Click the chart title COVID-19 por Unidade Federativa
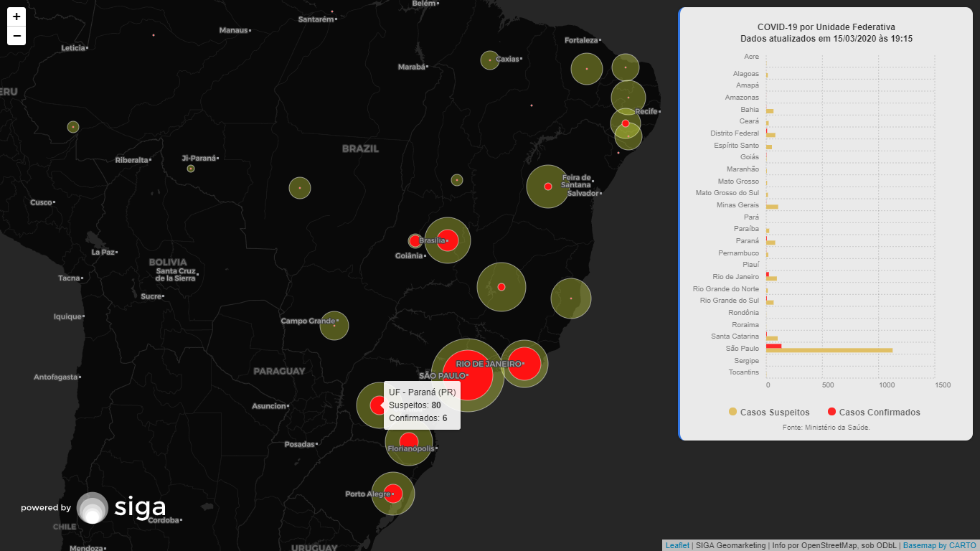 826,27
